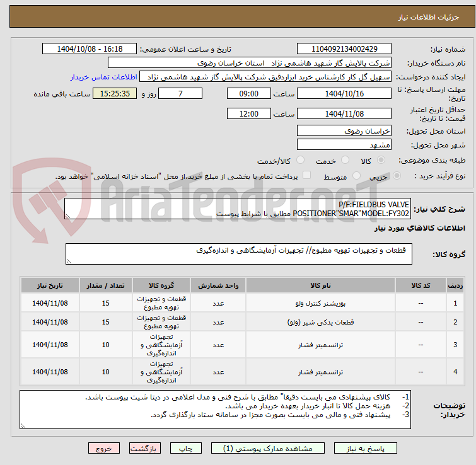This screenshot has height=465, width=476.
Task: Click the پاسخ به نیاز button
Action: point(365,449)
